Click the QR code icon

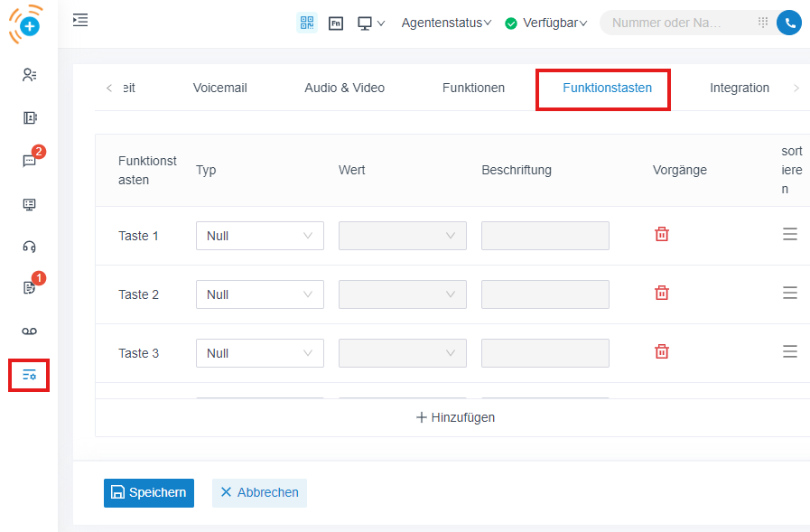307,23
